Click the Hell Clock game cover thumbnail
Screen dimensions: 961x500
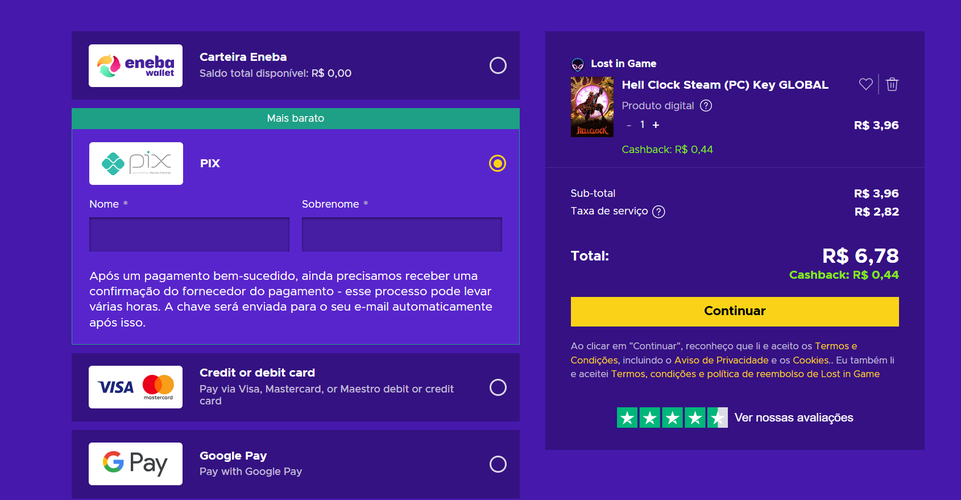point(592,107)
